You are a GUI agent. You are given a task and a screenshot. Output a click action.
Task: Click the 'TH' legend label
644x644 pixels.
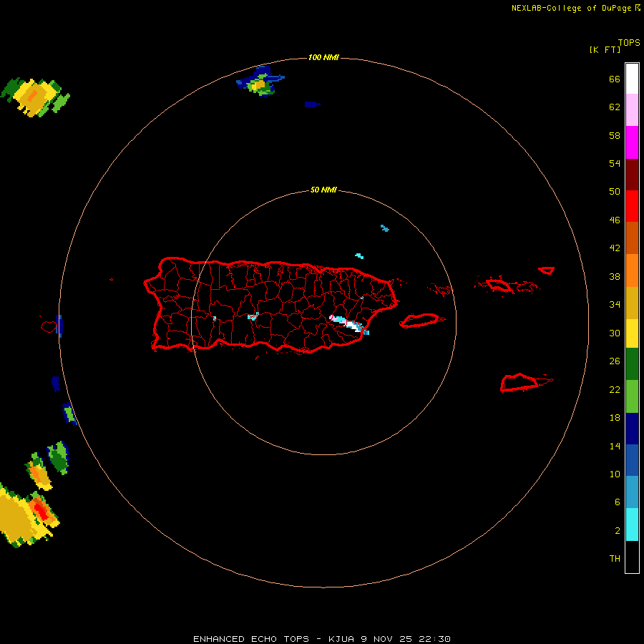(x=615, y=559)
